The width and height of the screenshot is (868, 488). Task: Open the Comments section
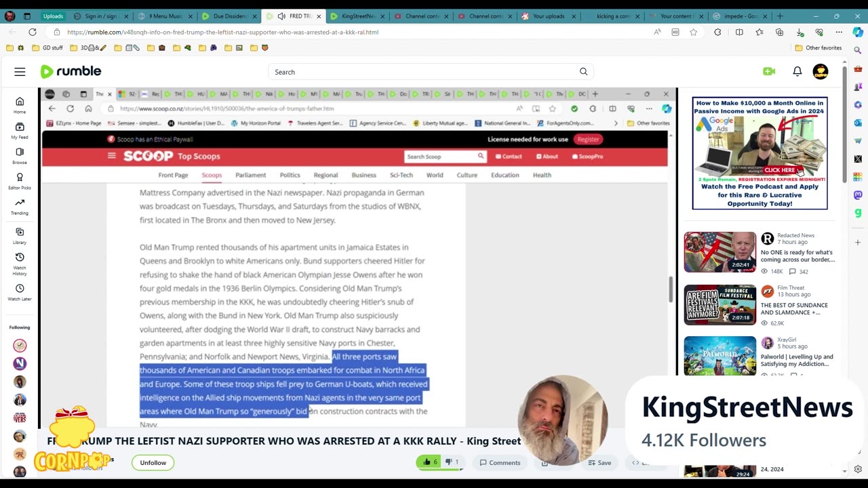(500, 462)
